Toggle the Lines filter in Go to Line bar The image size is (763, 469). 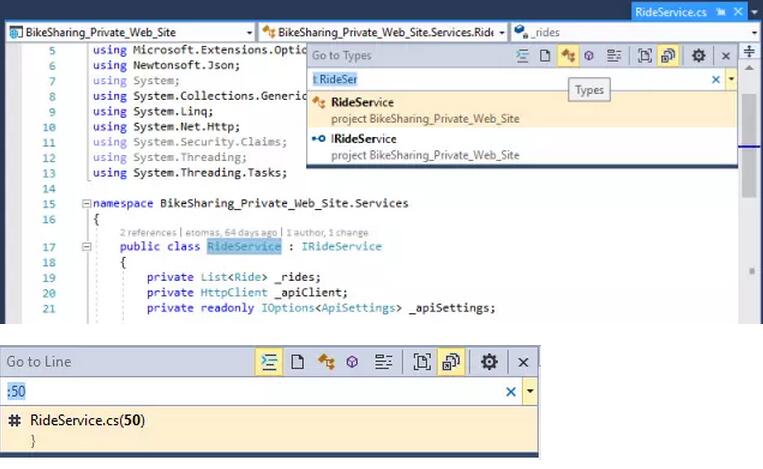[269, 362]
